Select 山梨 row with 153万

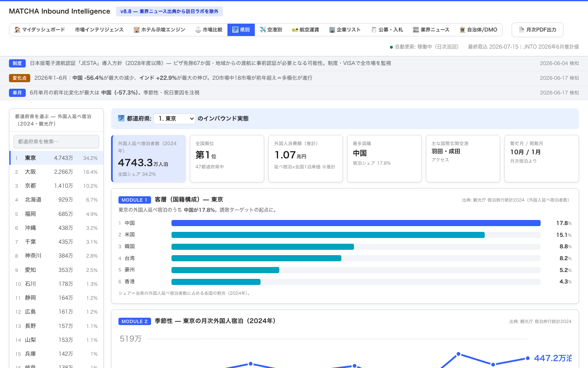56,340
